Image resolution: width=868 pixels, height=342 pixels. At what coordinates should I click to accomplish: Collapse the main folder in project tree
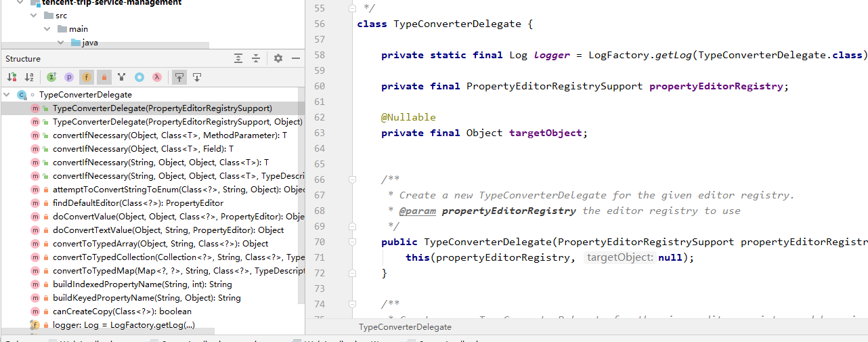coord(47,29)
